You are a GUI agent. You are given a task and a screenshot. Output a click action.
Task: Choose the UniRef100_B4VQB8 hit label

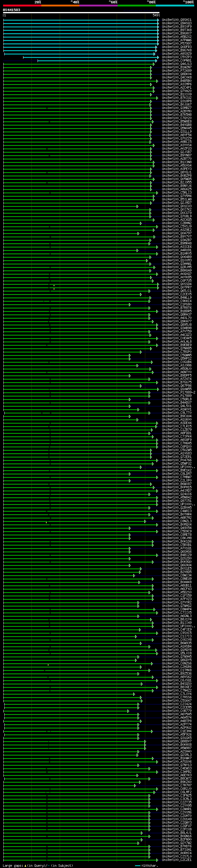click(176, 125)
